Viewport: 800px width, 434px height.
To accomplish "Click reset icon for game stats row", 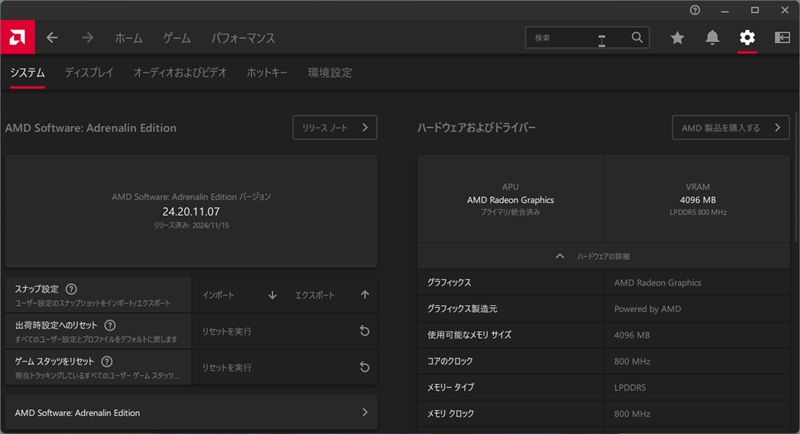I will coord(364,367).
